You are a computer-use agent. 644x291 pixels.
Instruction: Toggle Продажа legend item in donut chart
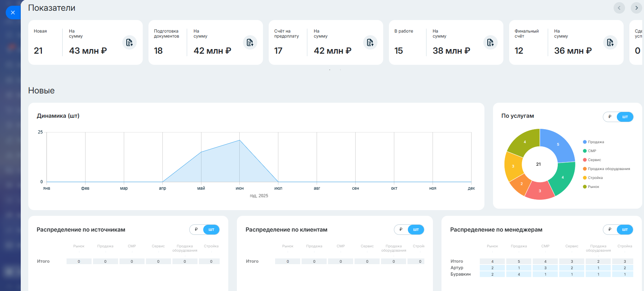596,142
